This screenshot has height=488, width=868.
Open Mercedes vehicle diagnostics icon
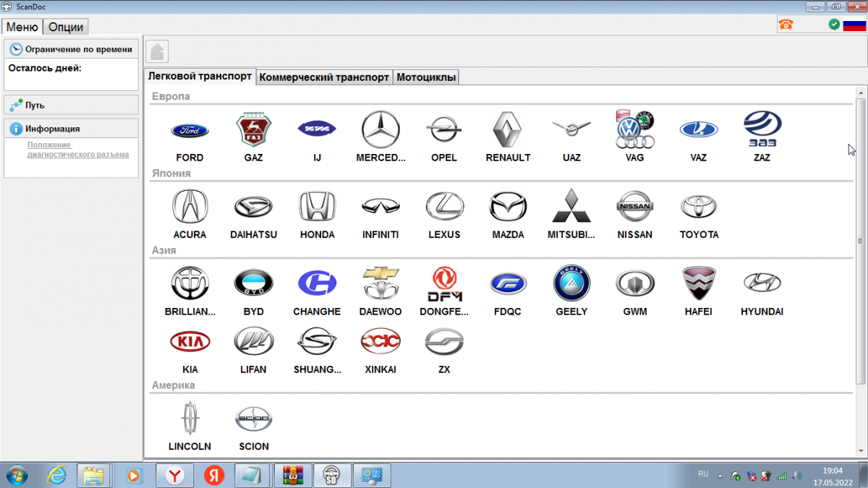380,131
